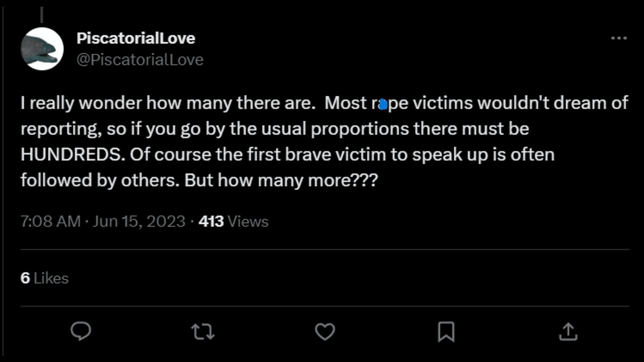This screenshot has width=644, height=362.
Task: Click the word HUNDREDS in the tweet
Action: (73, 155)
